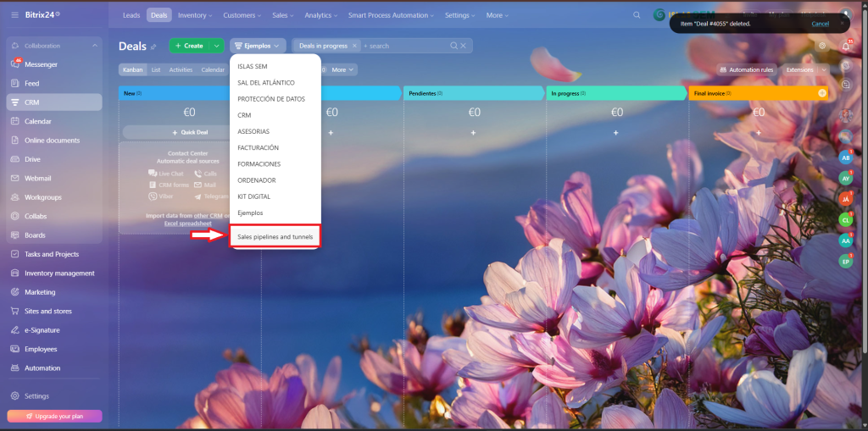This screenshot has width=868, height=431.
Task: Select 'Sales pipelines and tunnels' menu entry
Action: click(x=275, y=237)
